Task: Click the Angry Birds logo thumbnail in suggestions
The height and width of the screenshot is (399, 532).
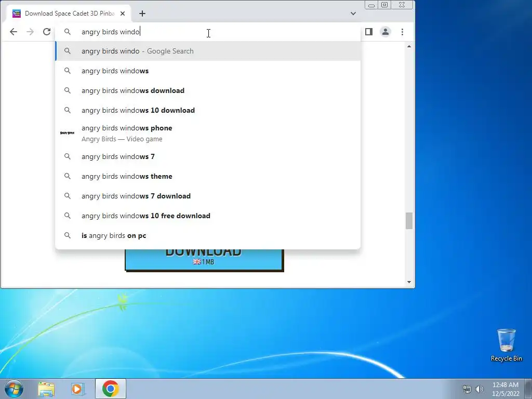Action: click(x=67, y=133)
